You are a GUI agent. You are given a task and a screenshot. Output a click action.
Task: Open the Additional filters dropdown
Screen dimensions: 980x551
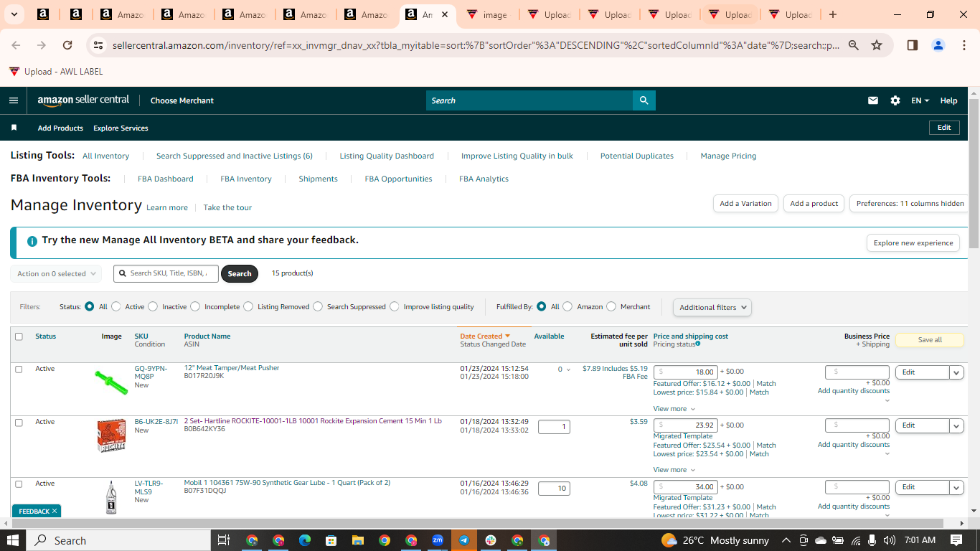click(712, 307)
